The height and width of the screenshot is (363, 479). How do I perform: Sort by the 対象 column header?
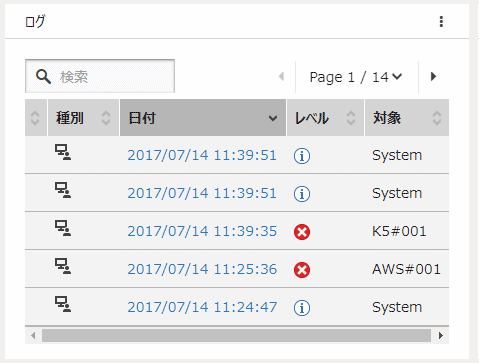tap(407, 118)
